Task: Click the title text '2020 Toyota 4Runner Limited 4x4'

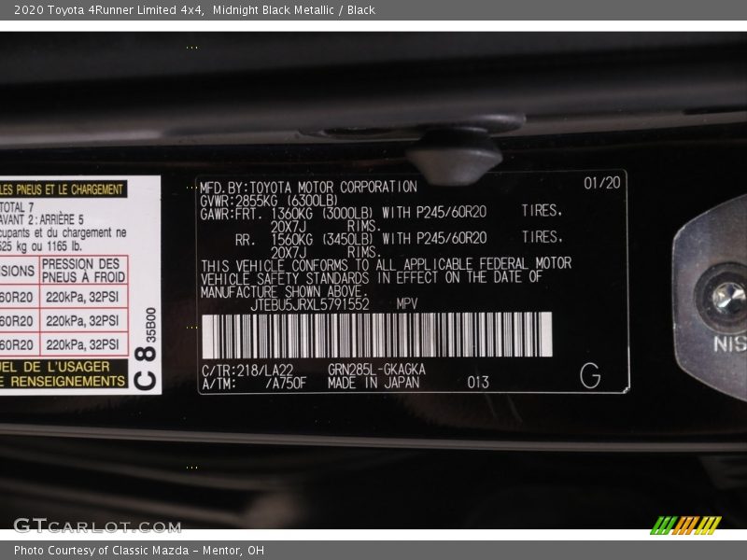Action: point(109,10)
